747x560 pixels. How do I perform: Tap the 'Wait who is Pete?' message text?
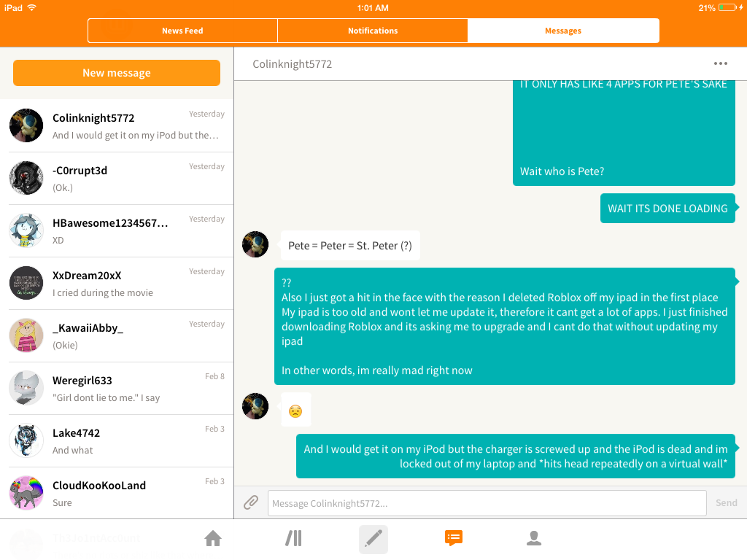562,171
